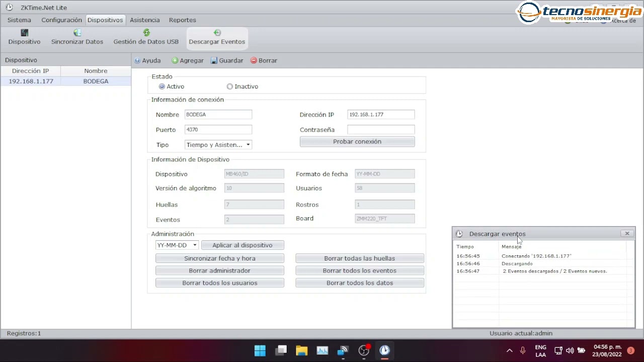644x362 pixels.
Task: Click the volume speaker tray icon
Action: coord(570,350)
